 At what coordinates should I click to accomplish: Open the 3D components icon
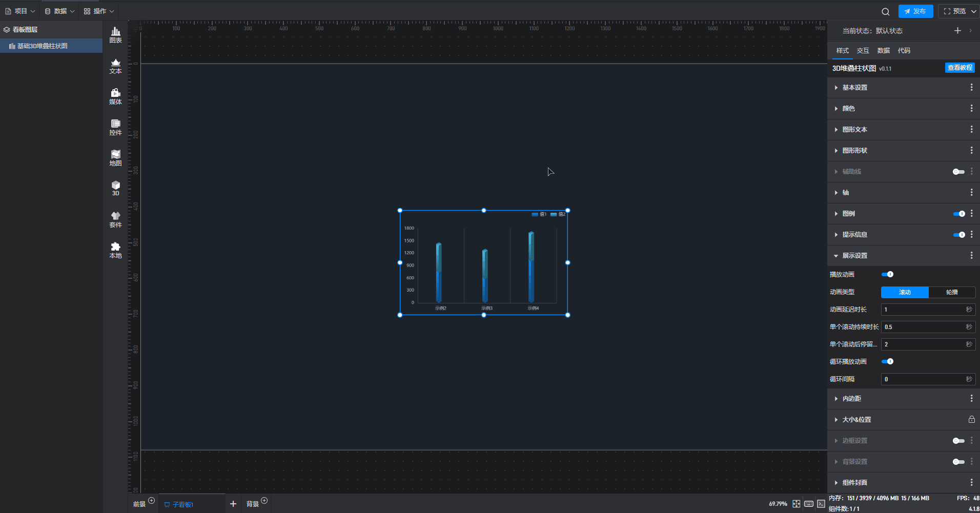tap(115, 188)
